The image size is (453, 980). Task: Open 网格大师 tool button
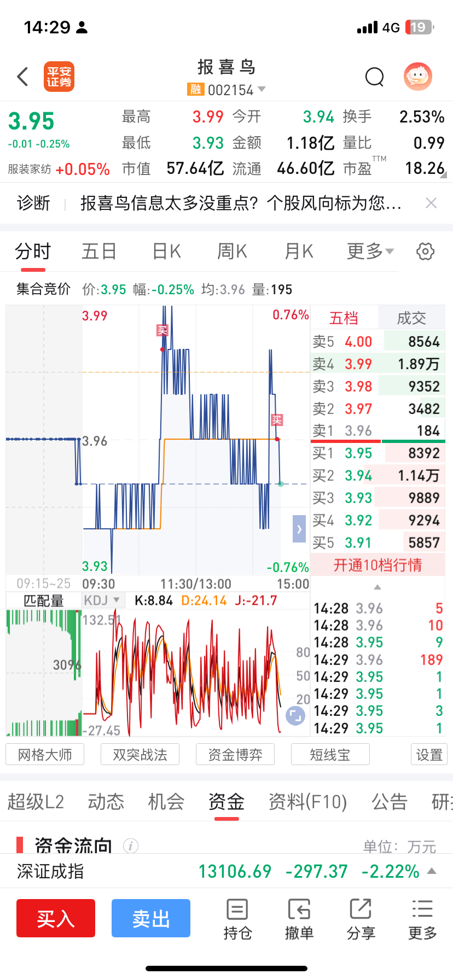tap(45, 755)
